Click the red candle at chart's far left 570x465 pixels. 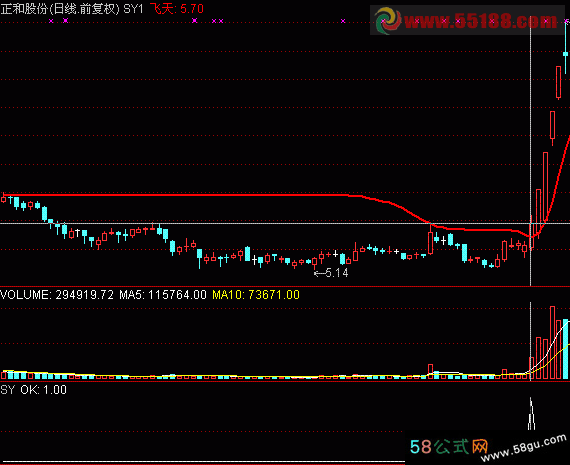tap(4, 199)
